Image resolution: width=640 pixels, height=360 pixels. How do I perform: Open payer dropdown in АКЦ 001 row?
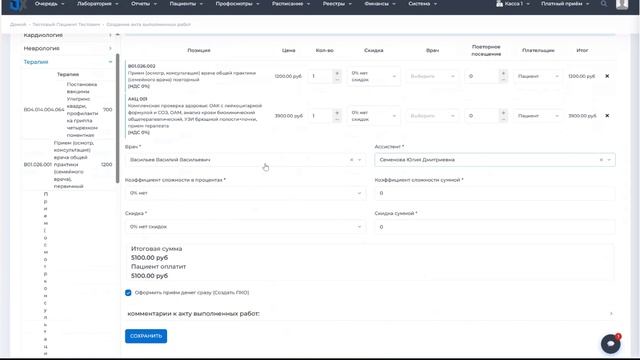pos(538,116)
